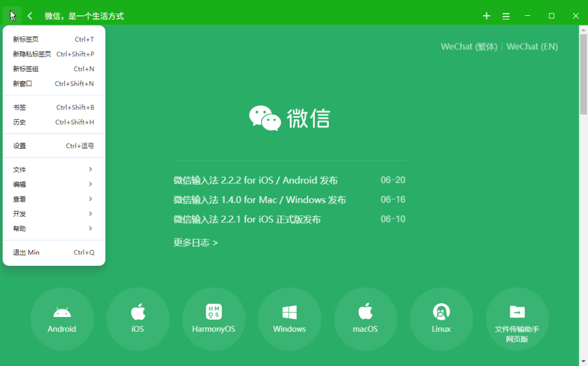Image resolution: width=588 pixels, height=366 pixels.
Task: Open 微信输入法 2.2.1 for iOS 正式版发布
Action: (x=247, y=219)
